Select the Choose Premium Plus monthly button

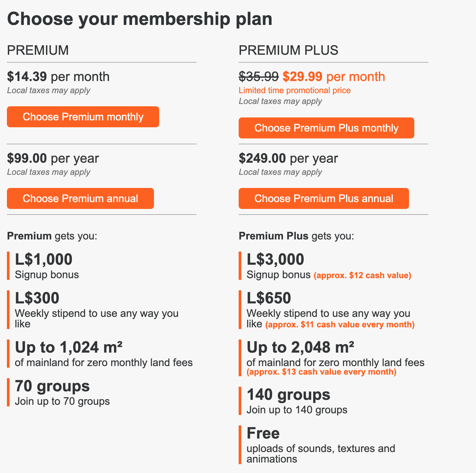click(326, 128)
